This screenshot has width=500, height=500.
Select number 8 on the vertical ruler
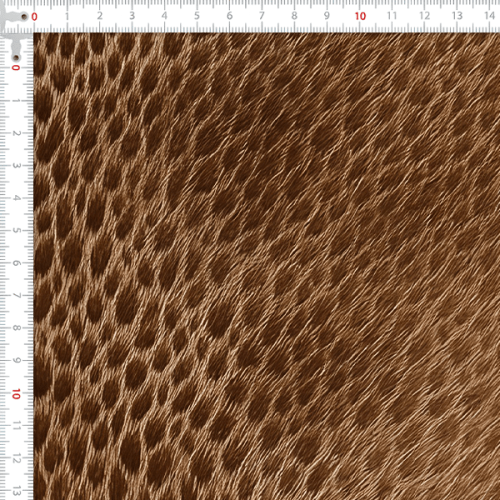(x=16, y=328)
